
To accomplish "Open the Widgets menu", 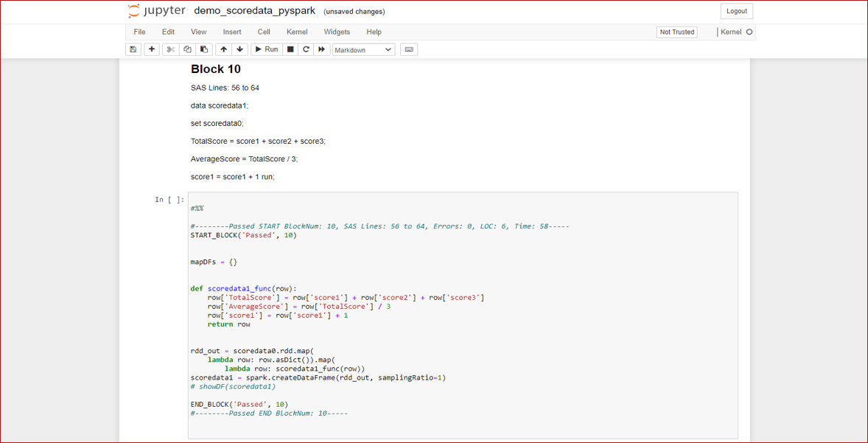I will pyautogui.click(x=337, y=32).
